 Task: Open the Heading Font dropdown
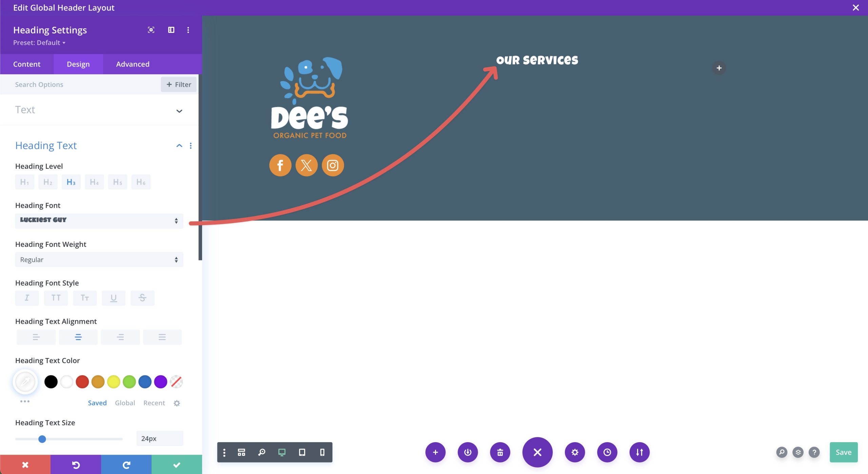pos(99,219)
